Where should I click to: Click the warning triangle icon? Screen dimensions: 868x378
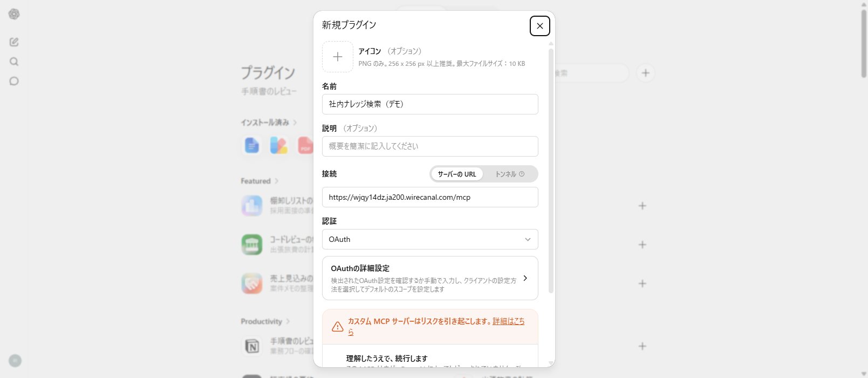(x=338, y=327)
